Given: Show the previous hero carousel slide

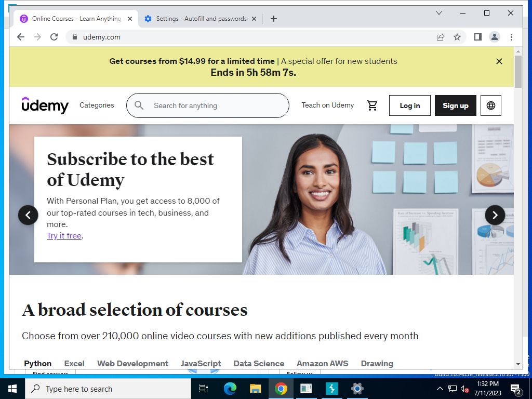Looking at the screenshot, I should pos(28,215).
